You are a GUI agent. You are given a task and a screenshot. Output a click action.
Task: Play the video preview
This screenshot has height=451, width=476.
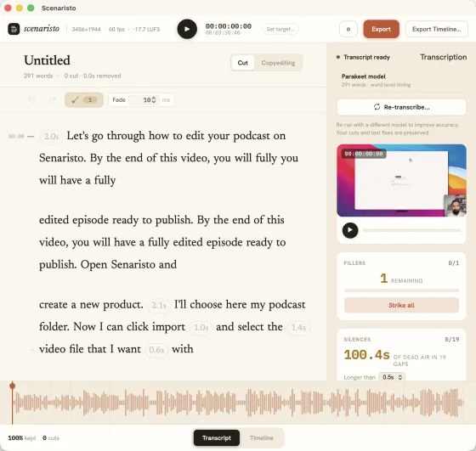pos(350,230)
